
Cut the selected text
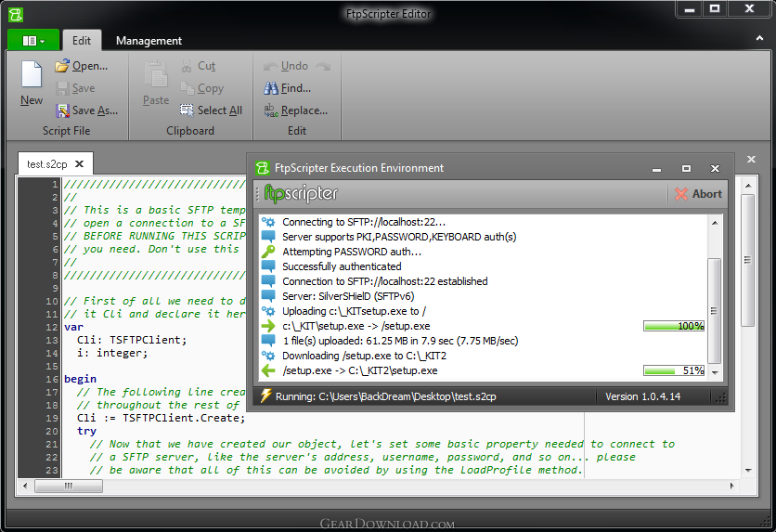199,66
